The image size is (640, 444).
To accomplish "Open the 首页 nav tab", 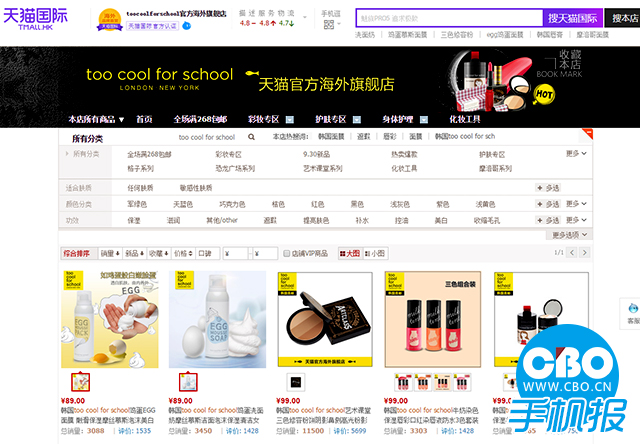I will tap(144, 119).
